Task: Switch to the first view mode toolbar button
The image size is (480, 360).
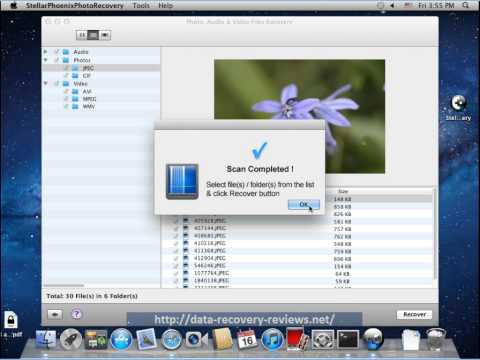Action: tap(82, 35)
